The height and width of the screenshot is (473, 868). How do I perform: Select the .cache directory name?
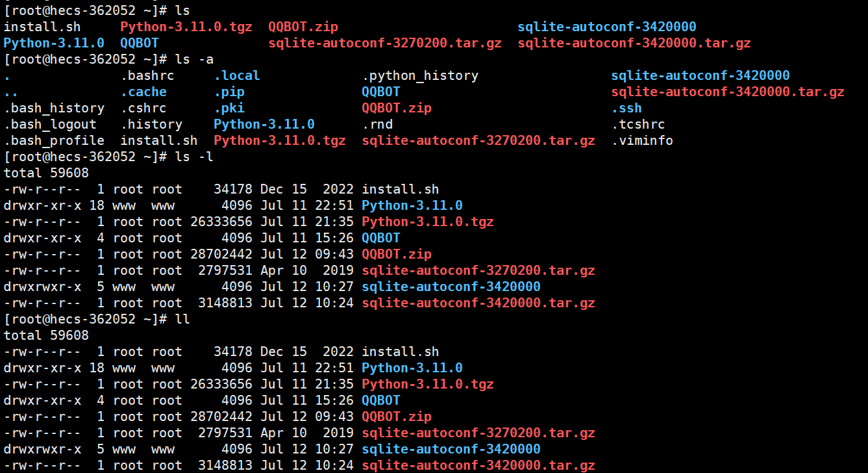(x=143, y=92)
